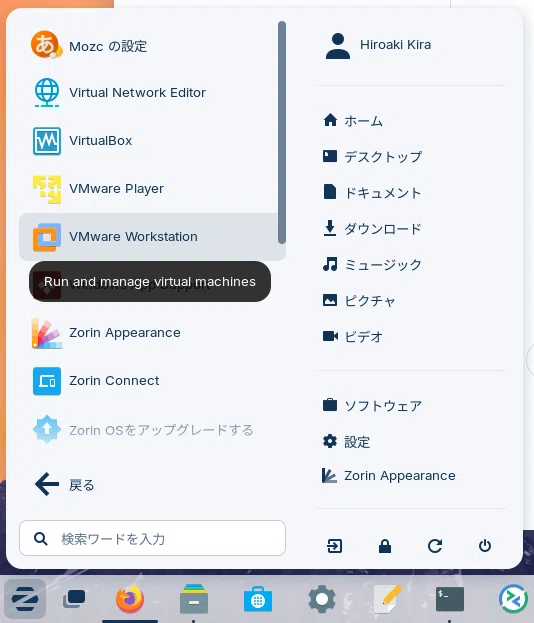534x623 pixels.
Task: Select the VMware Player entry label
Action: [x=116, y=189]
